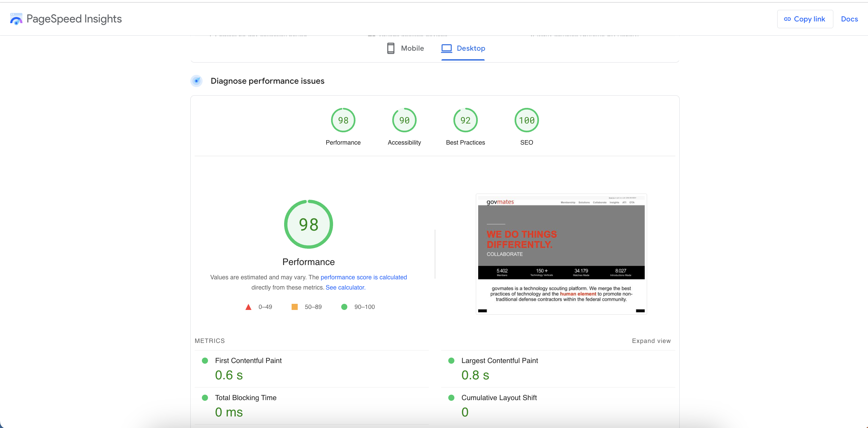Click the Best Practices label under the gauge
This screenshot has width=868, height=428.
pos(466,143)
